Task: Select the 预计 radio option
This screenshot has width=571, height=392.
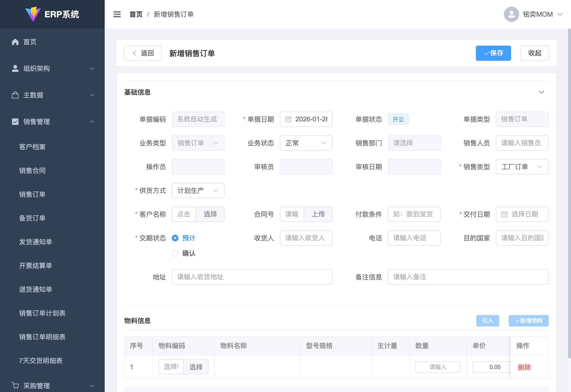Action: click(175, 238)
